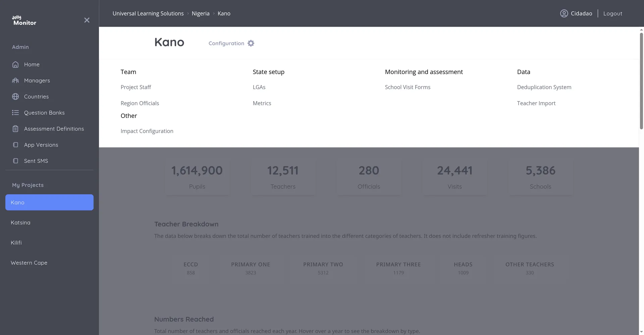Click the Nigeria breadcrumb
The height and width of the screenshot is (335, 644).
(201, 13)
